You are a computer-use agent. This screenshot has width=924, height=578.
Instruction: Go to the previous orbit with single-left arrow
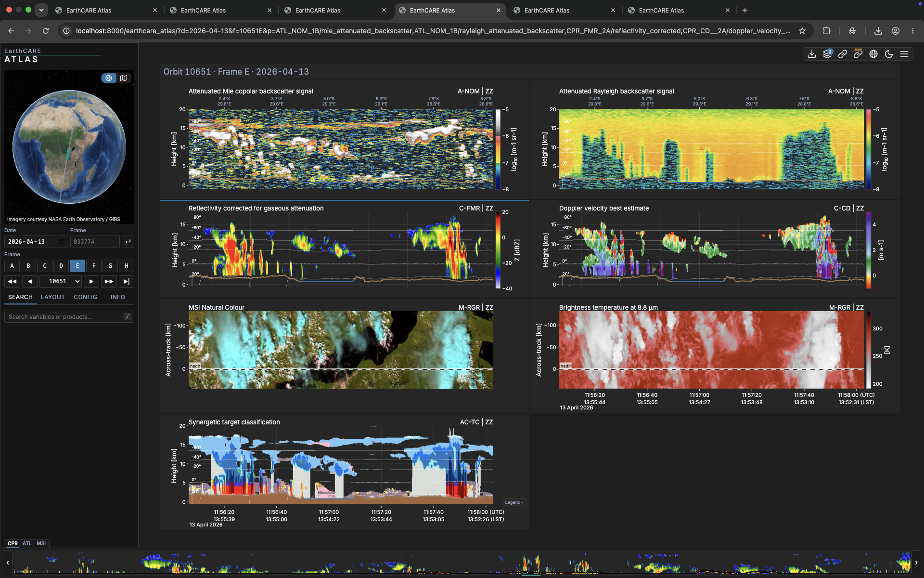pos(30,281)
